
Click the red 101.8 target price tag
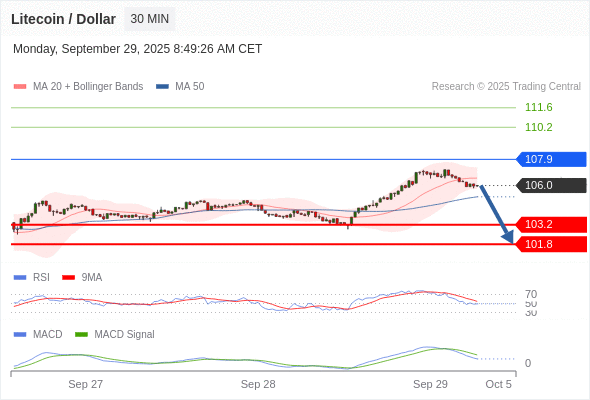(551, 244)
